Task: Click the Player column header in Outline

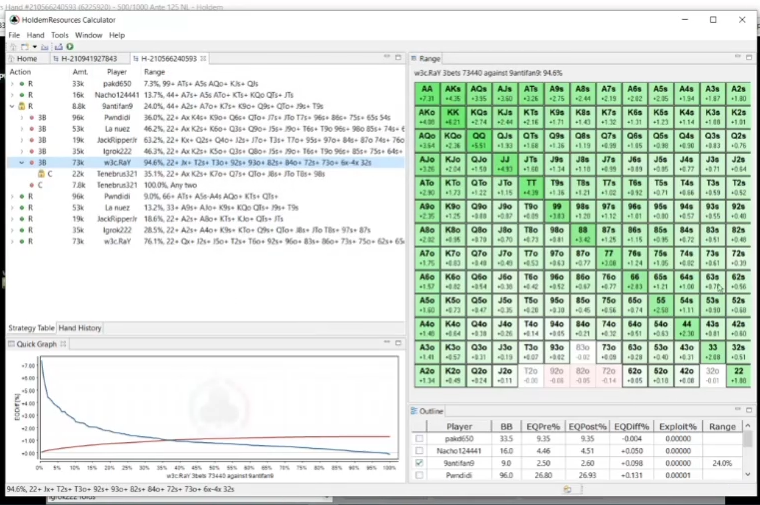Action: tap(459, 426)
